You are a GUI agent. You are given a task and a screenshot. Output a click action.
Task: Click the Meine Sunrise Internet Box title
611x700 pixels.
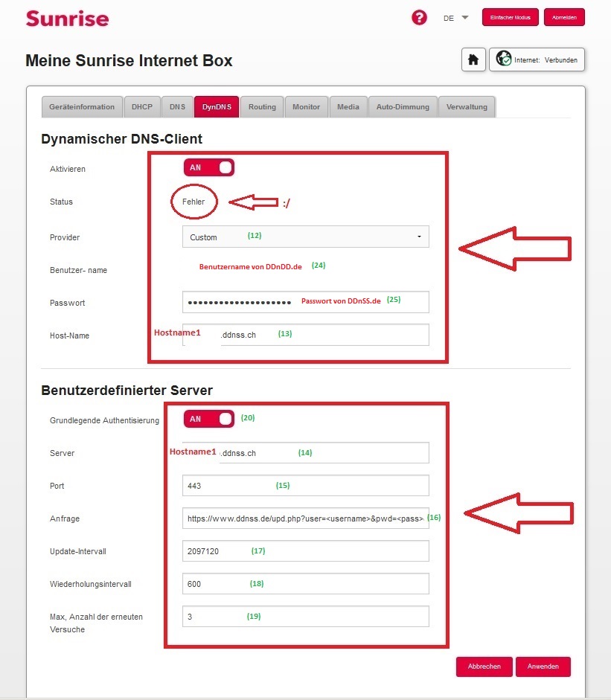[x=129, y=60]
